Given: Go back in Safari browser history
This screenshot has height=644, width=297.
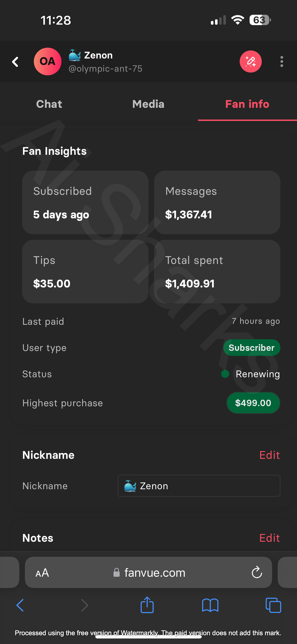Looking at the screenshot, I should coord(20,605).
